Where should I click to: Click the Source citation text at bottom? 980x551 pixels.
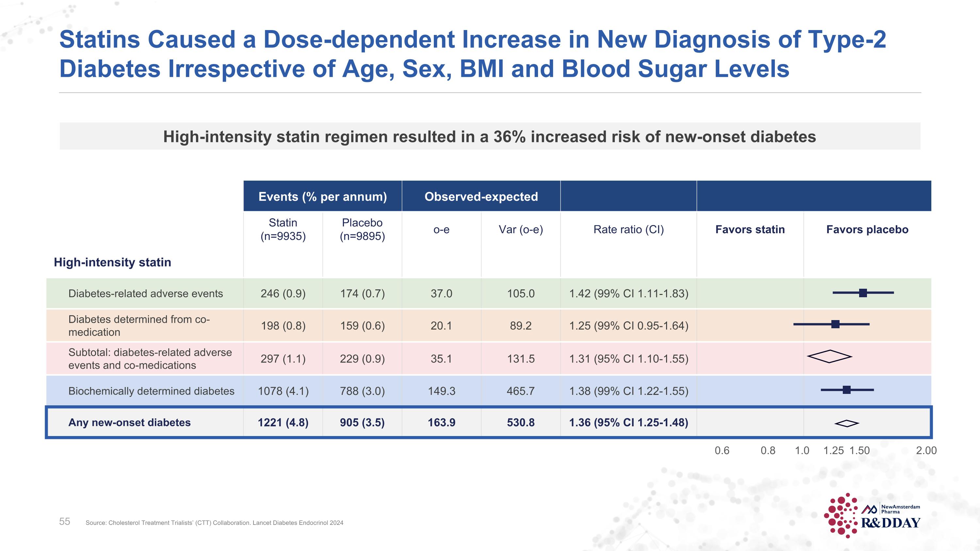[214, 523]
